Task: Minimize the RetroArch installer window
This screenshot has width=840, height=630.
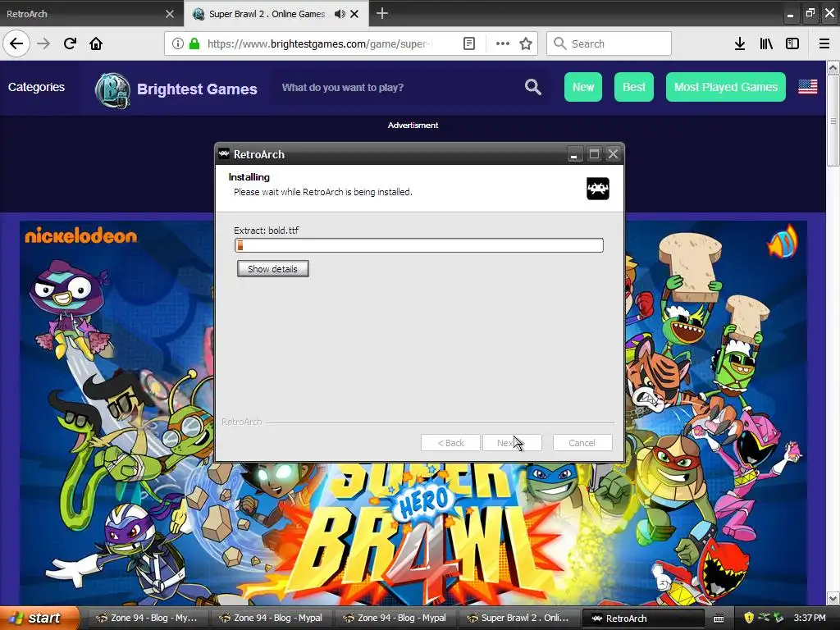Action: click(573, 154)
